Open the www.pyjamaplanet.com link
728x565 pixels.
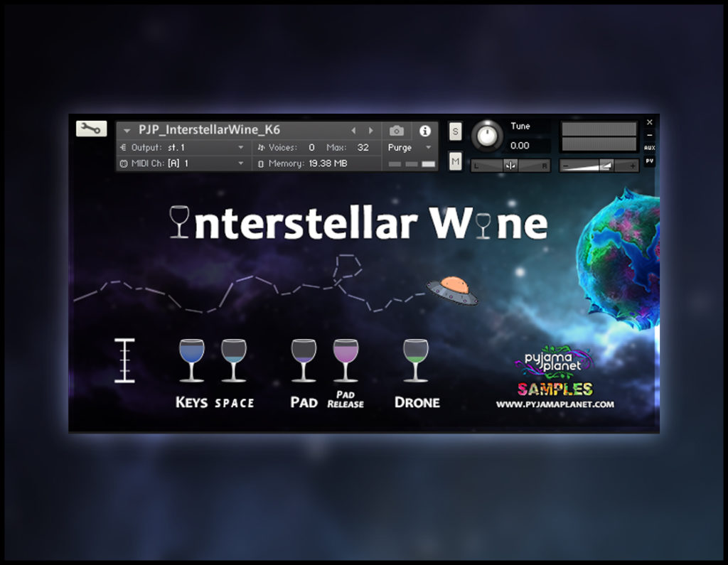tap(555, 404)
